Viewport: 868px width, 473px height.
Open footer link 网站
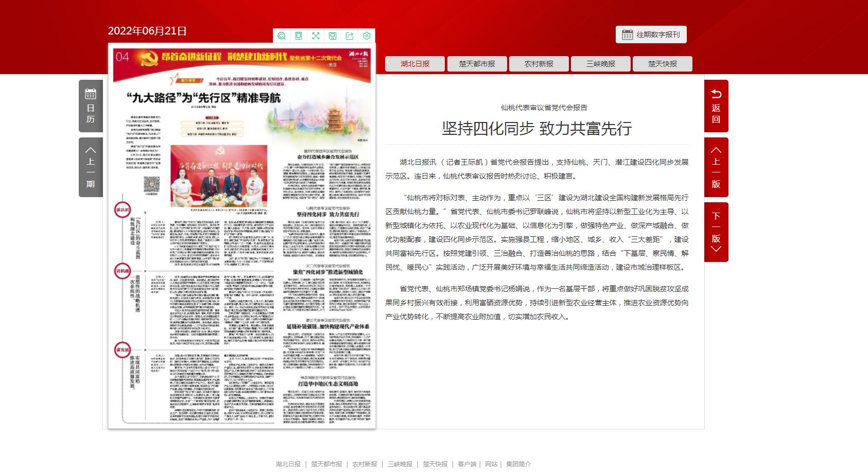point(491,464)
